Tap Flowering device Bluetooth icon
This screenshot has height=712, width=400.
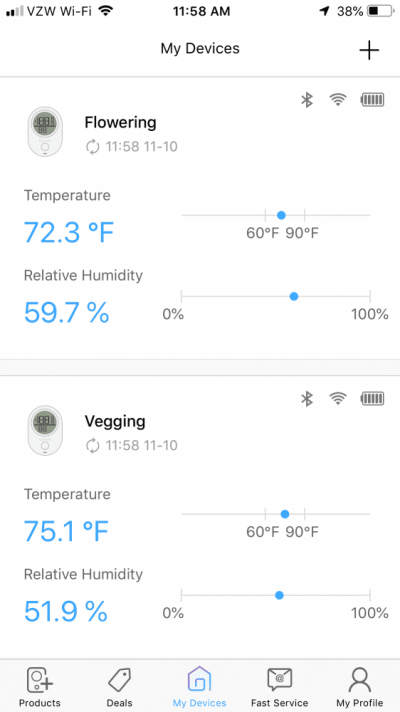[x=307, y=99]
